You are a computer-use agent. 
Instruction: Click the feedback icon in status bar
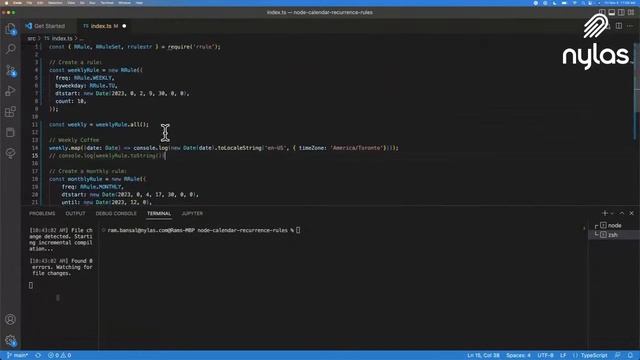[618, 355]
